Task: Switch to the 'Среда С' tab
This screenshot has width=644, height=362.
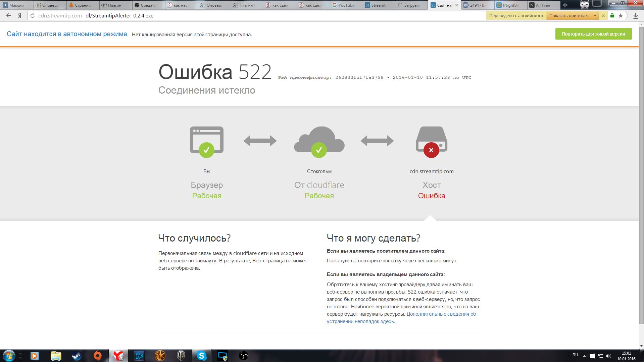Action: 148,5
